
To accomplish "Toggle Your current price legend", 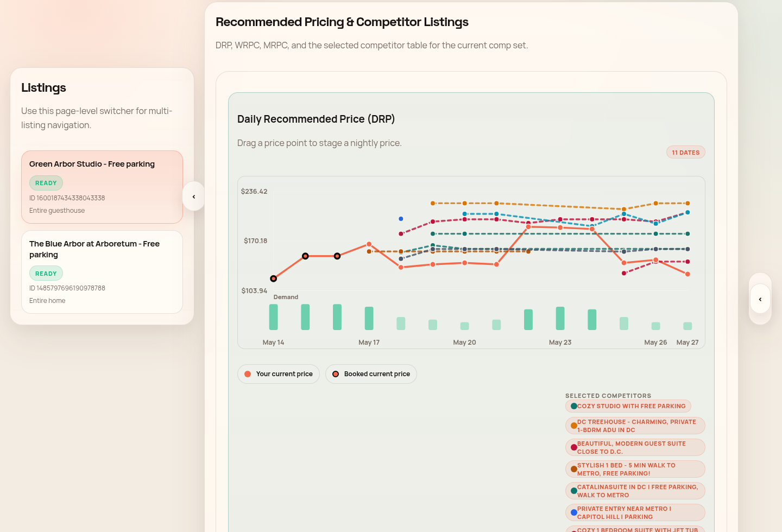I will click(x=279, y=374).
